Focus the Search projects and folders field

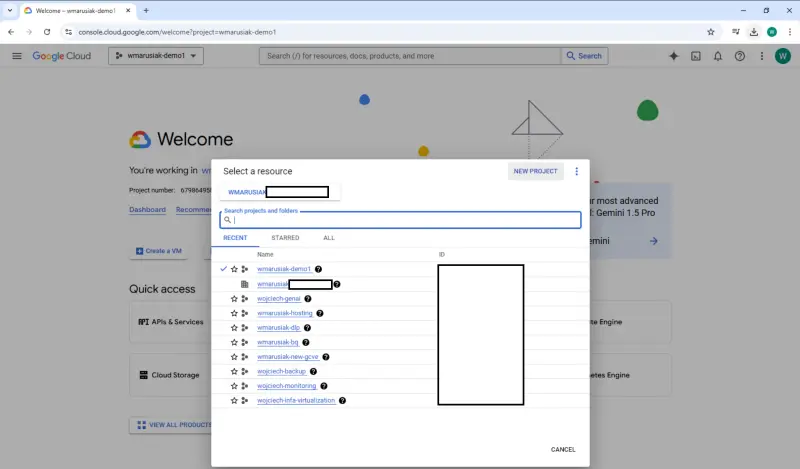(401, 220)
